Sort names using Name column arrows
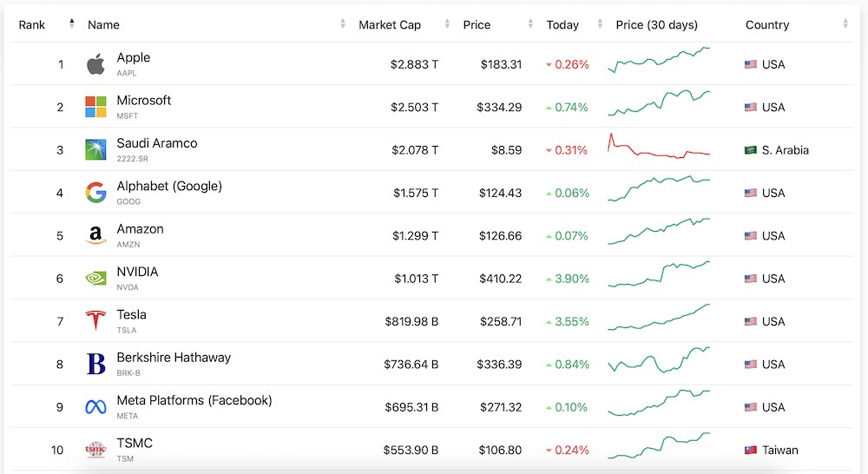This screenshot has height=474, width=868. coord(343,23)
